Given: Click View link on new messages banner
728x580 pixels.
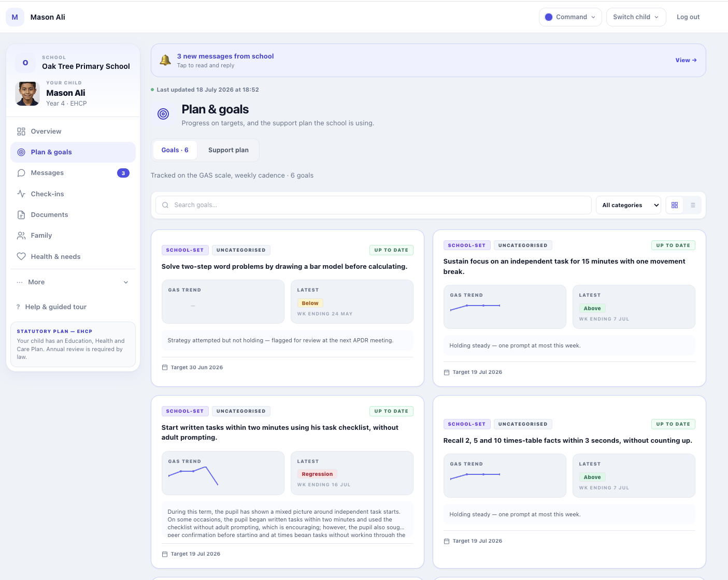Looking at the screenshot, I should point(686,61).
